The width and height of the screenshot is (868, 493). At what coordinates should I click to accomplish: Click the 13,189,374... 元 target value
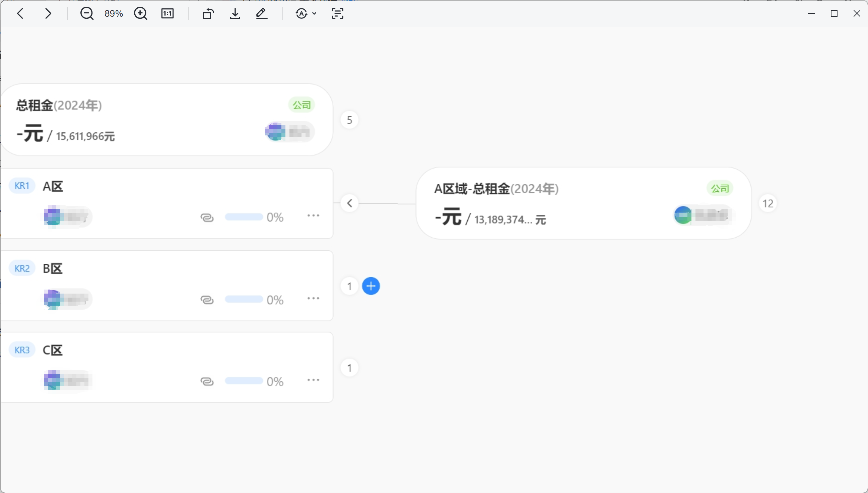point(510,220)
